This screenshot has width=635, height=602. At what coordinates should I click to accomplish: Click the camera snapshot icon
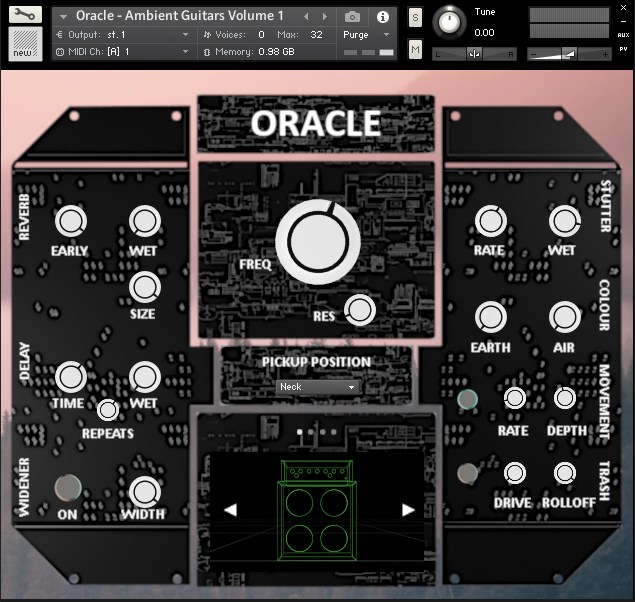tap(352, 17)
